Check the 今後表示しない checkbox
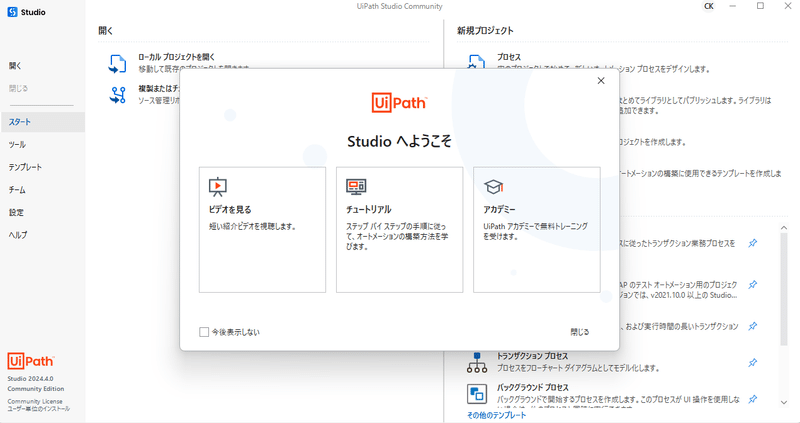 point(204,332)
